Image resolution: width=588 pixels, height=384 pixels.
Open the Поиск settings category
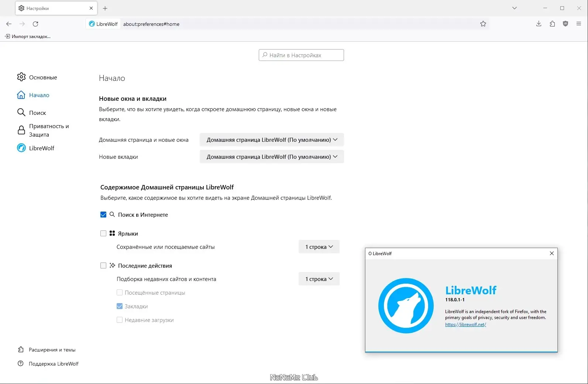click(32, 113)
